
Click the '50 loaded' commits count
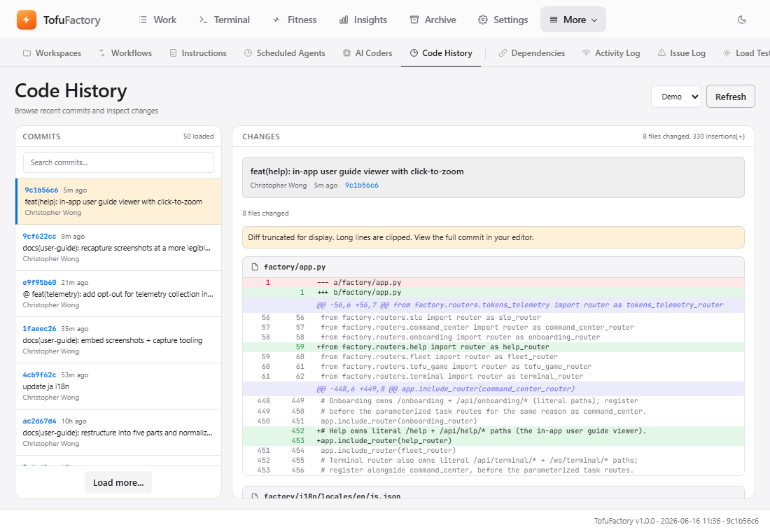[198, 136]
